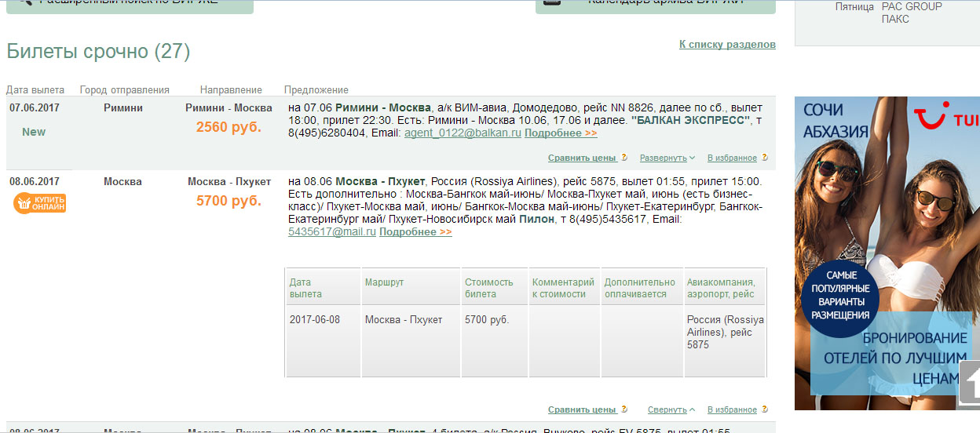
Task: Click the 2560 руб. price
Action: 229,127
